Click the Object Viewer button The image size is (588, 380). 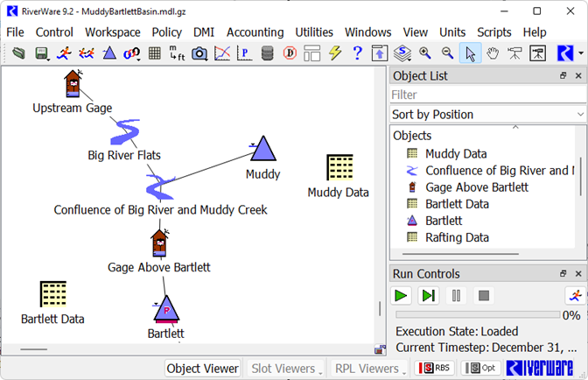(x=203, y=369)
